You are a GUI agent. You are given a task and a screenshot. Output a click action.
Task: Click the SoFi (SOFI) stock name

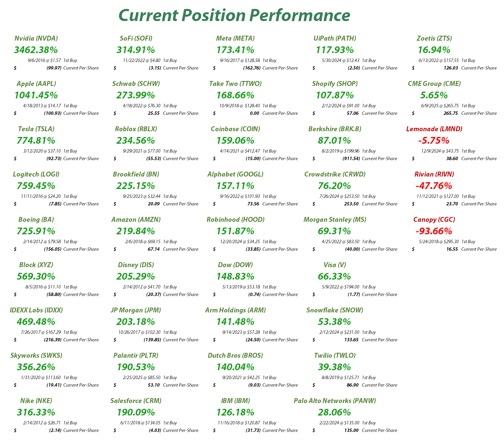[x=136, y=38]
